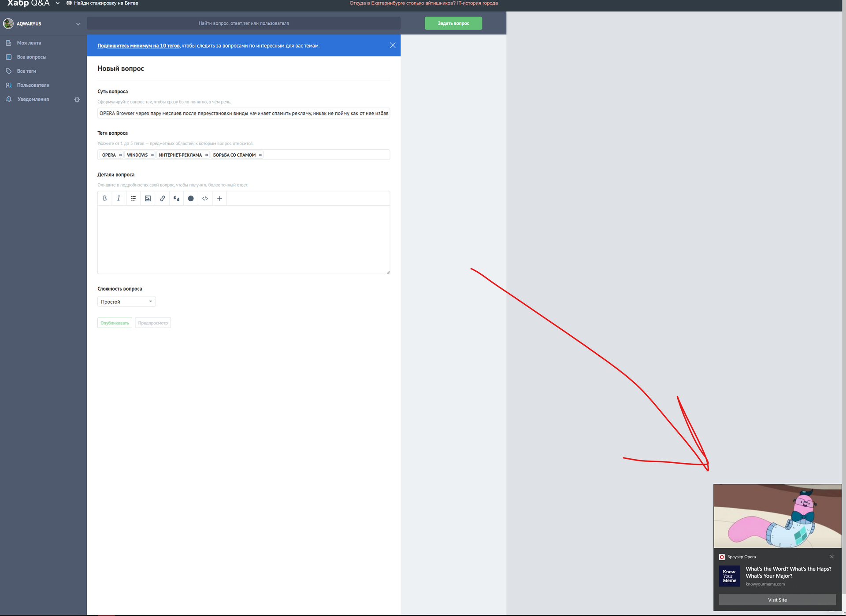Click the site search field
The width and height of the screenshot is (846, 616).
click(x=244, y=23)
